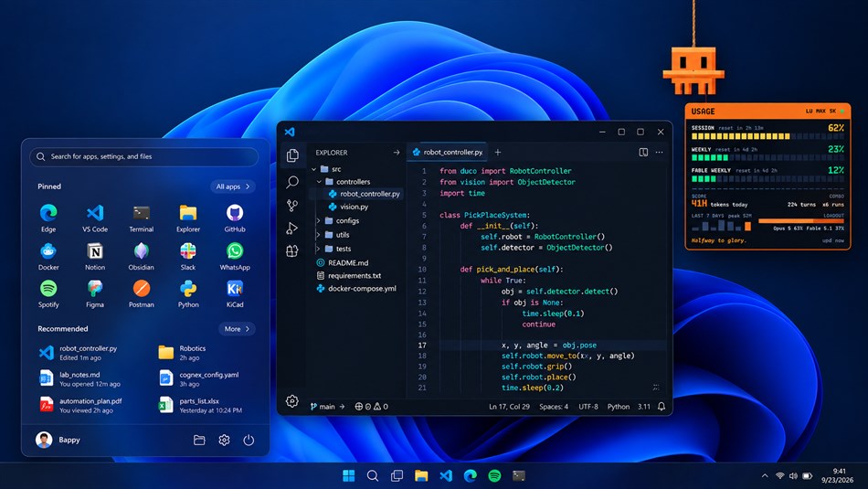Switch to robot_controller.py editor tab

[448, 153]
